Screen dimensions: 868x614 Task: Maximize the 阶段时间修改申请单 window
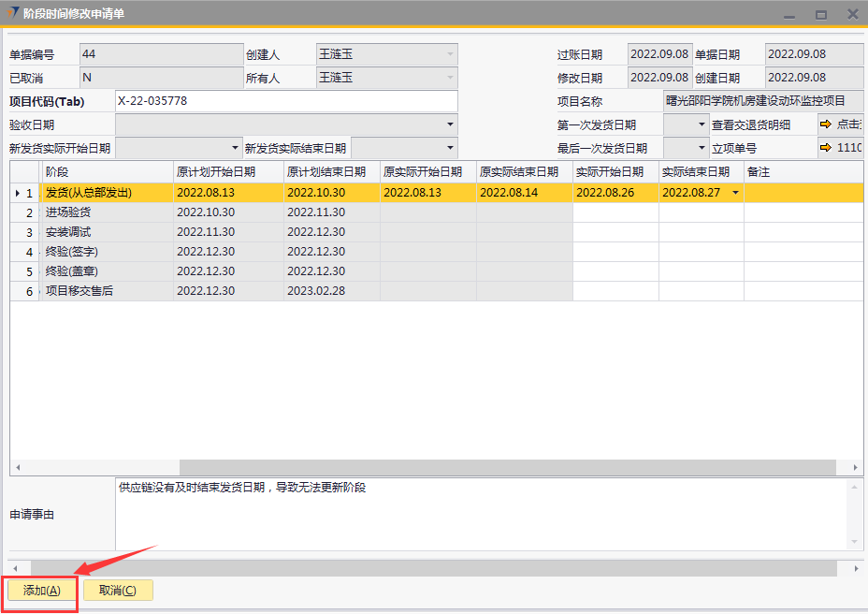click(x=820, y=14)
